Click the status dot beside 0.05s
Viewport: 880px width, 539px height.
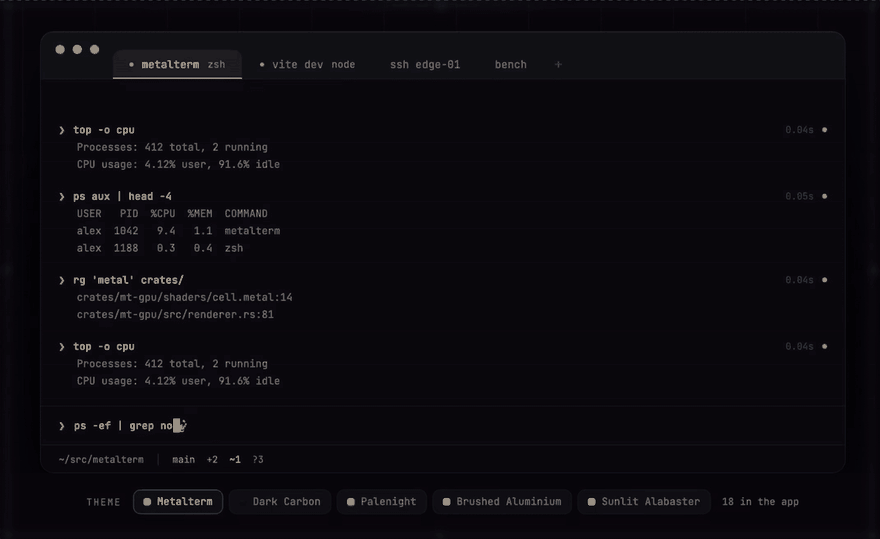click(x=824, y=197)
